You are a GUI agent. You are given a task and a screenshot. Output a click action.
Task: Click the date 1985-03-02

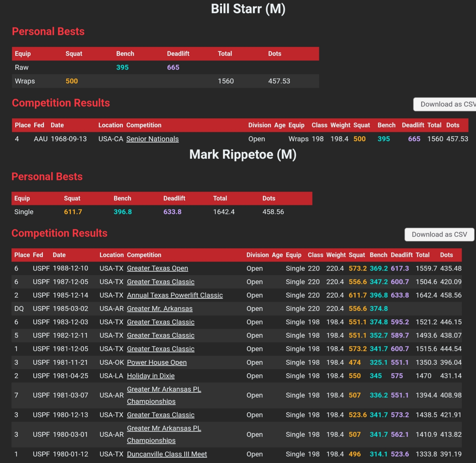click(x=70, y=309)
